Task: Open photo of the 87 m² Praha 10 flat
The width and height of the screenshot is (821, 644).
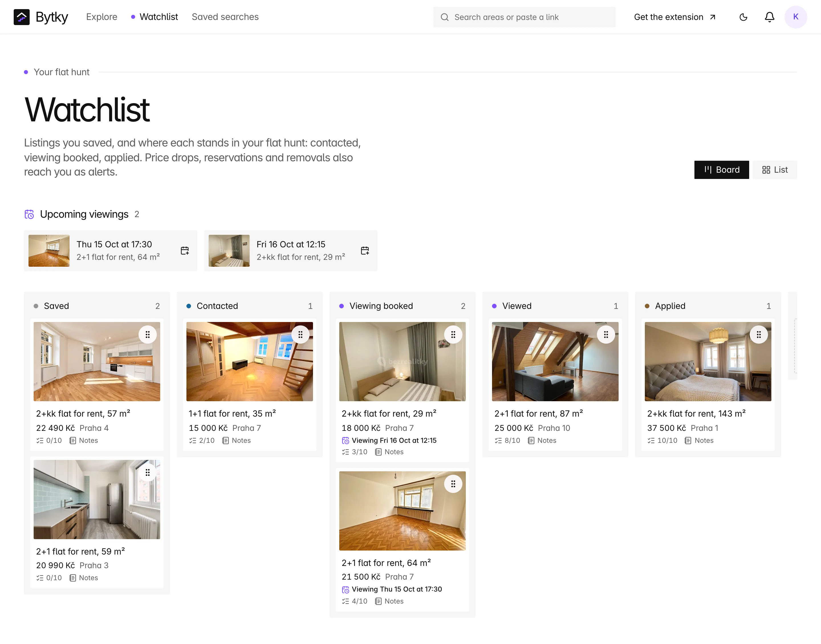Action: (555, 362)
